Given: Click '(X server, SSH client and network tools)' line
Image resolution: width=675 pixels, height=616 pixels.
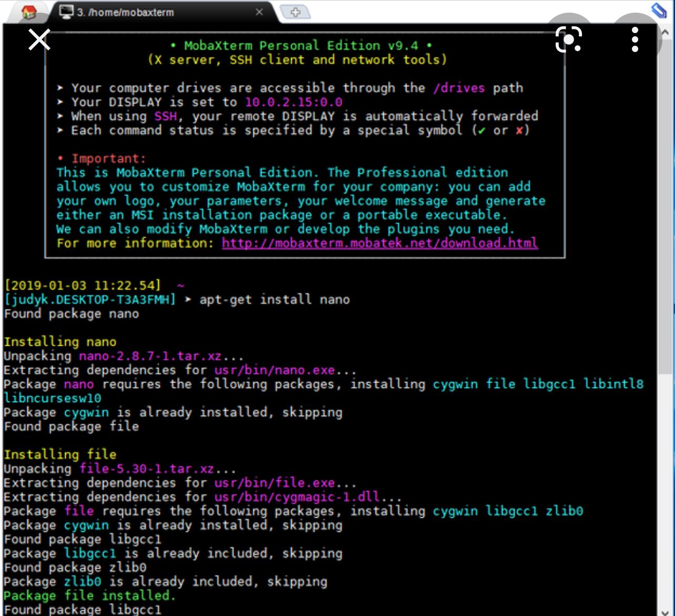Looking at the screenshot, I should pyautogui.click(x=298, y=60).
